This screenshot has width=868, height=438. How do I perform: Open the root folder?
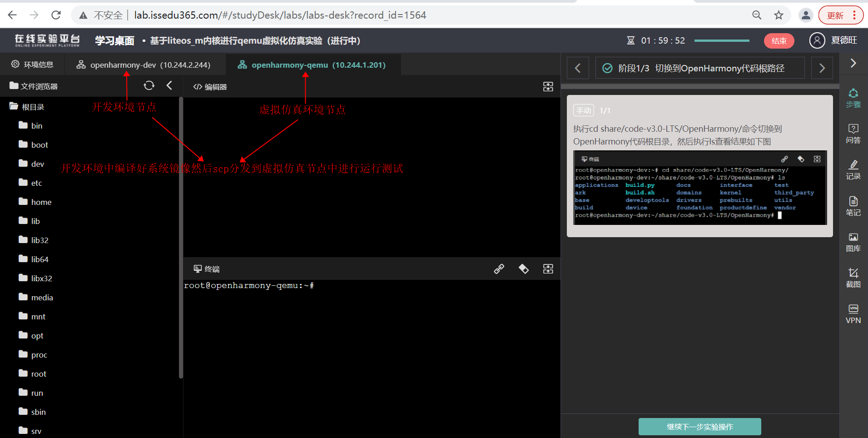(x=33, y=374)
